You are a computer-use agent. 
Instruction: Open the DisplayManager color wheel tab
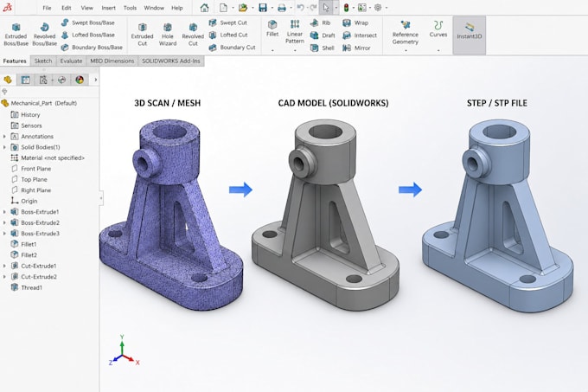(80, 80)
